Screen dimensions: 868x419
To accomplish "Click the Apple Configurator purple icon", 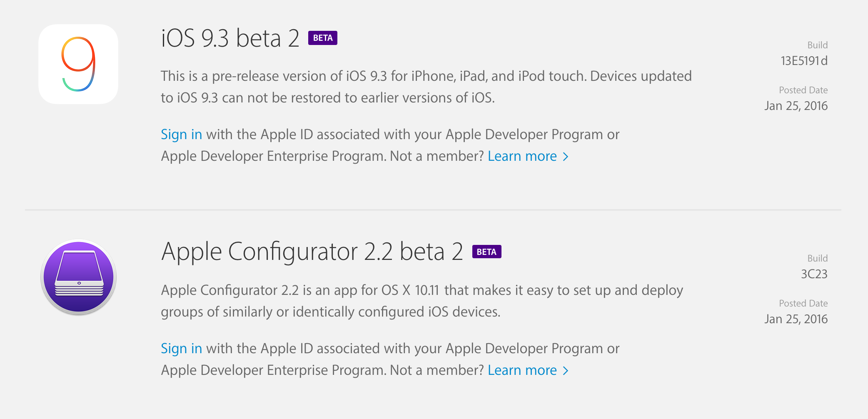I will 78,277.
